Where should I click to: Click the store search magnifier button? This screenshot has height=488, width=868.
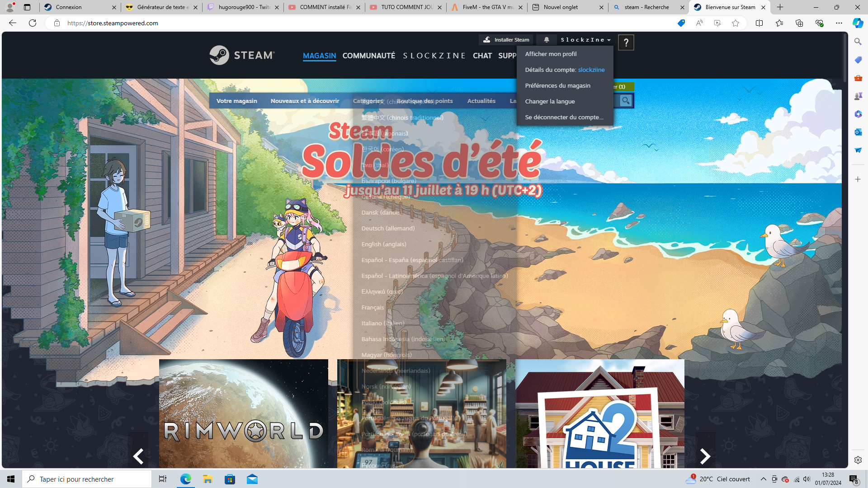[626, 101]
